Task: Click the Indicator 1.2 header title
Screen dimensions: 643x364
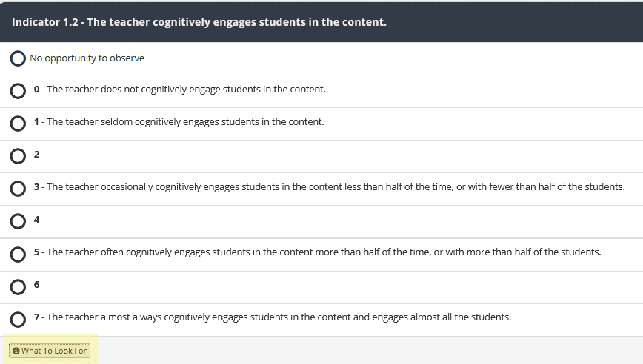Action: [199, 22]
